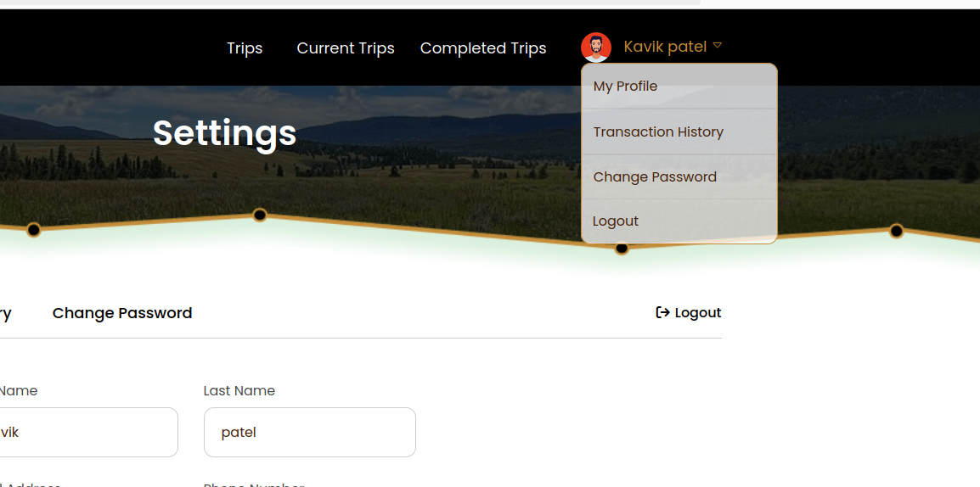The image size is (980, 487).
Task: Click the Logout text link above the form
Action: pos(698,313)
